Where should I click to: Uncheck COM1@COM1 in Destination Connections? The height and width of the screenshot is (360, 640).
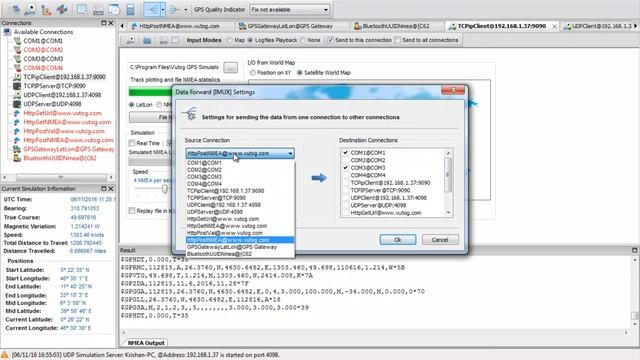(x=345, y=153)
